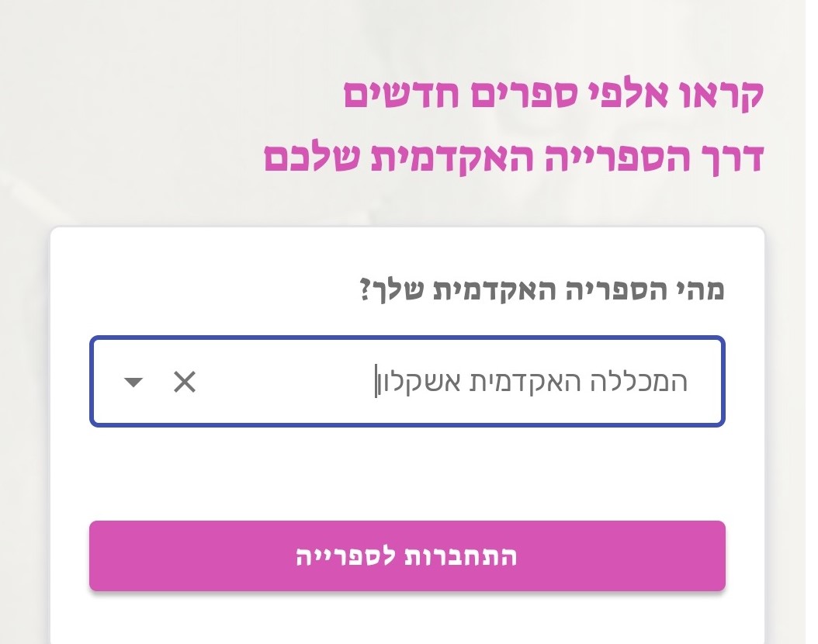Show the library options list via the triangle

coord(133,382)
